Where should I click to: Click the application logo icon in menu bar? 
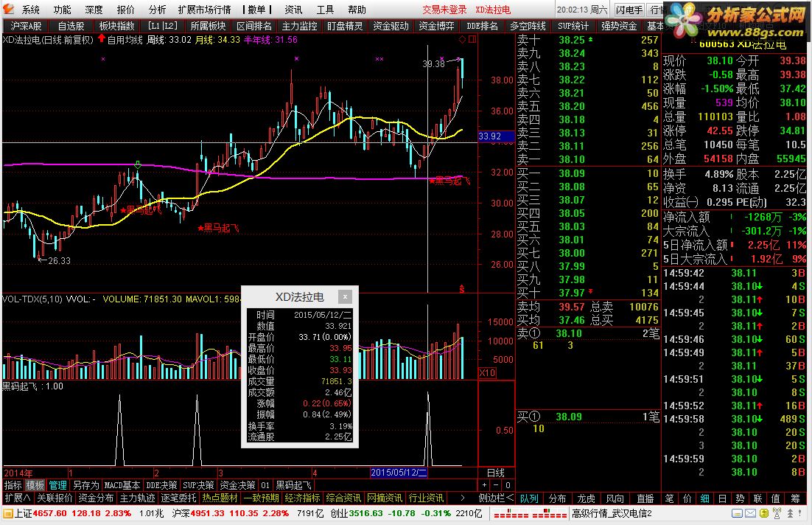click(8, 10)
